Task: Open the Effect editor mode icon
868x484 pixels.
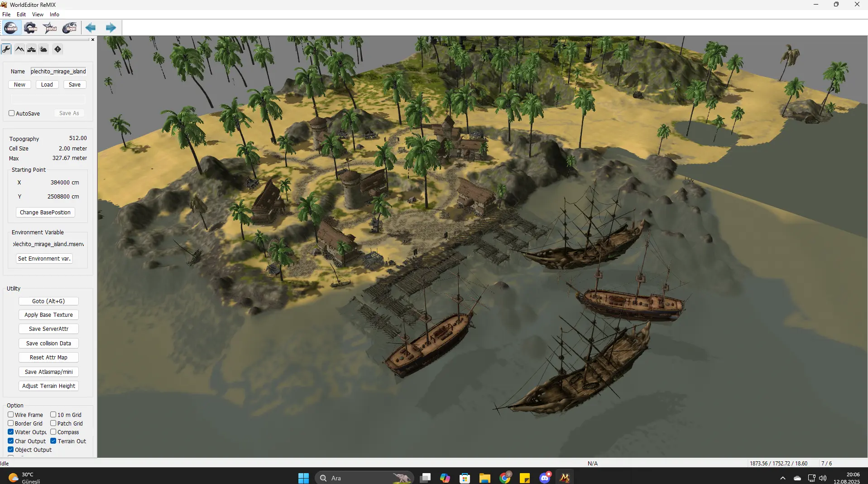Action: (x=50, y=28)
